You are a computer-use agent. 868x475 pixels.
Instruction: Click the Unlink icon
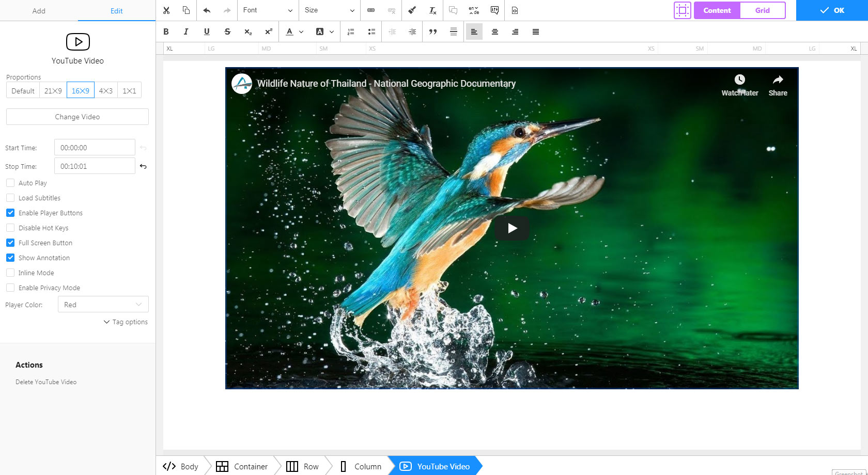click(x=392, y=10)
